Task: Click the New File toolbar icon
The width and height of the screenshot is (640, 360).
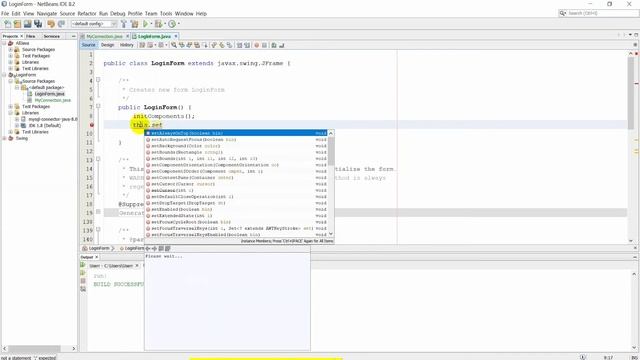Action: pos(8,24)
